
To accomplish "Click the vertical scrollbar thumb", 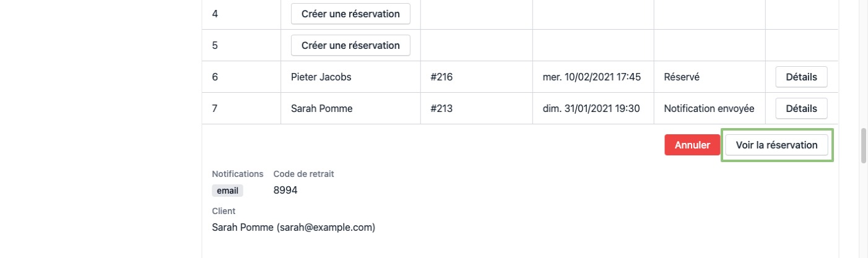I will click(864, 145).
